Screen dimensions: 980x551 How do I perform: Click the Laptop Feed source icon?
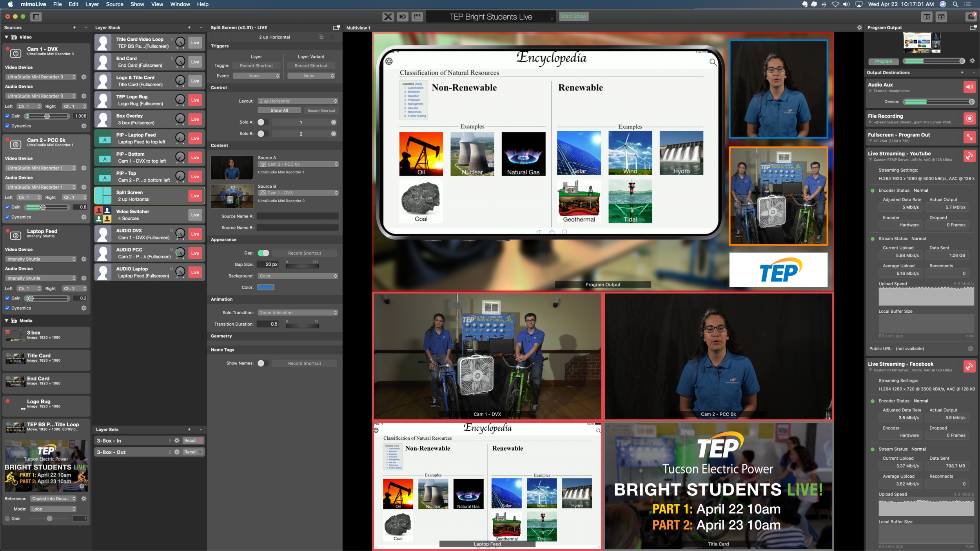(x=15, y=235)
